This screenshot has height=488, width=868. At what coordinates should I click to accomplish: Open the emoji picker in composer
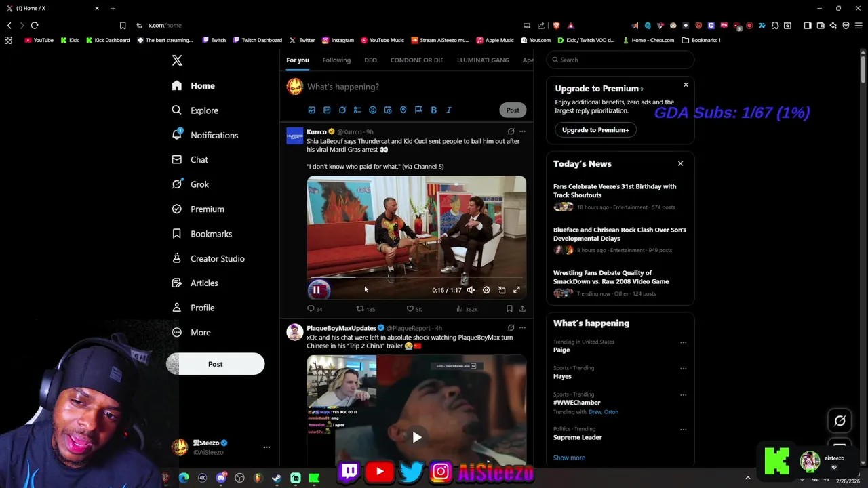pyautogui.click(x=372, y=110)
